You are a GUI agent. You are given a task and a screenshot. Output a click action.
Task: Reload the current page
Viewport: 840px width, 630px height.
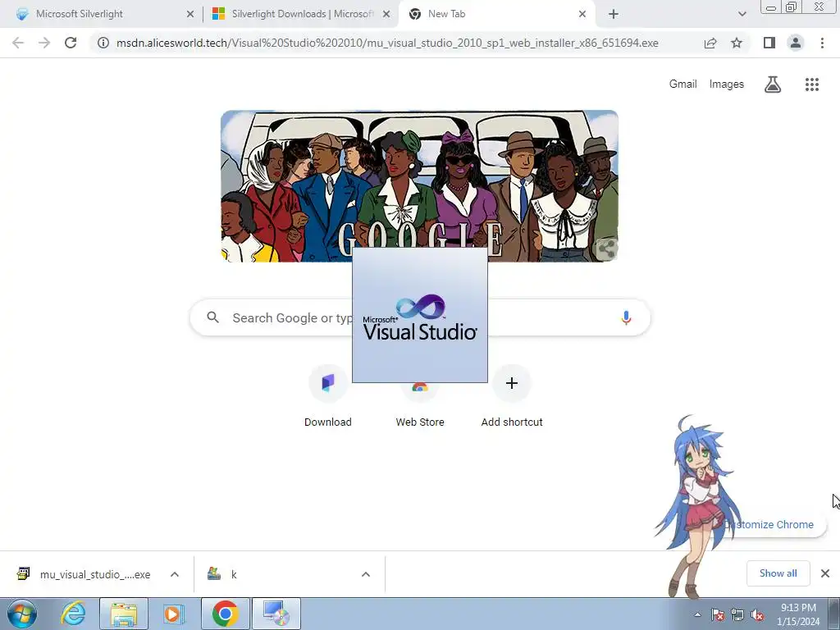click(x=71, y=43)
